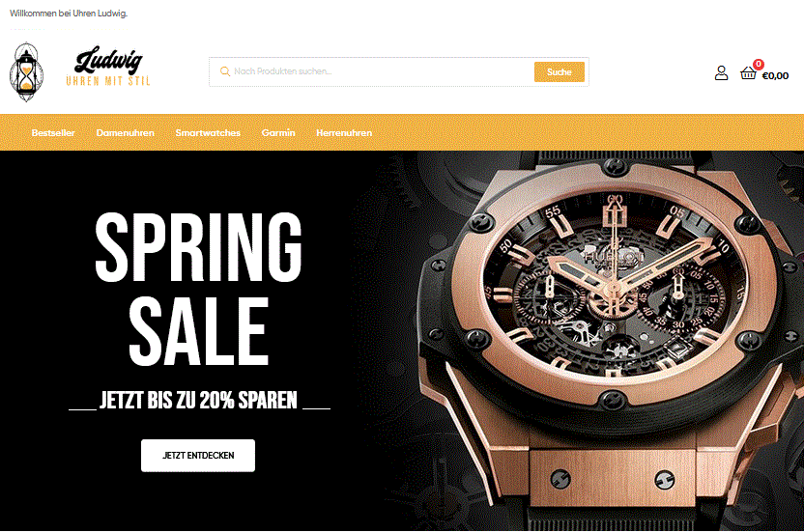Go to the Garmin category

click(278, 132)
